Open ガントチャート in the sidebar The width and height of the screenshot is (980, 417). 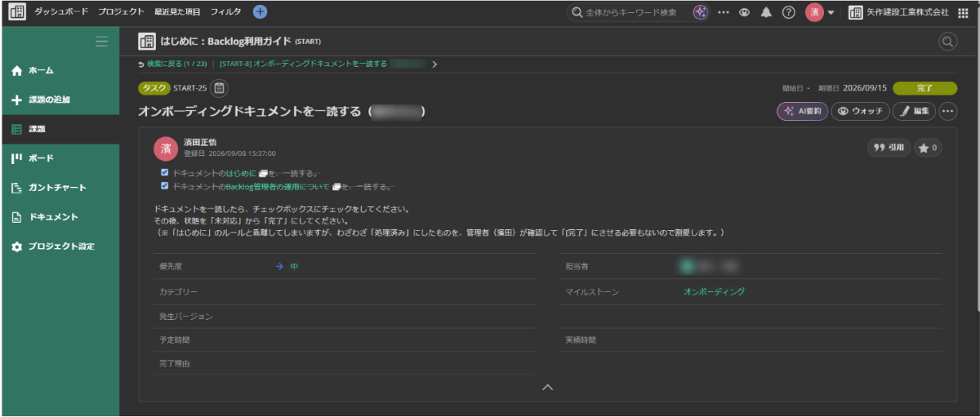pos(60,188)
